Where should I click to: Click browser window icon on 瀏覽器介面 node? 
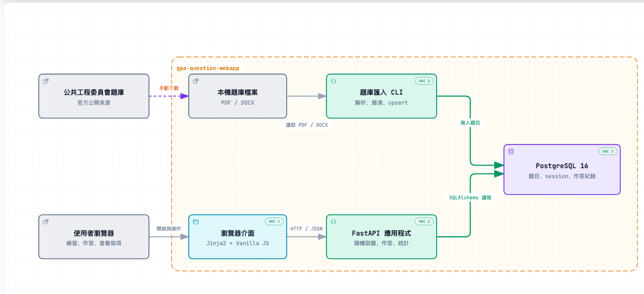coord(196,222)
